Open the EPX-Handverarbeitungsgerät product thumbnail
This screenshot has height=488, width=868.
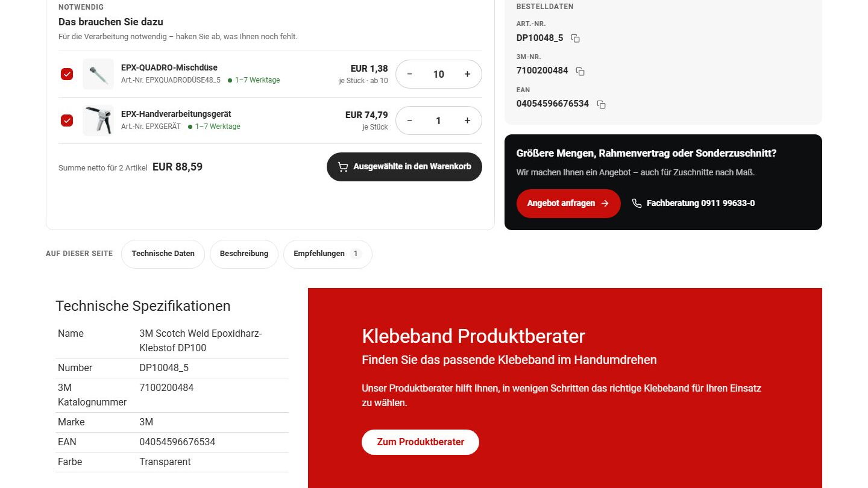pyautogui.click(x=98, y=120)
